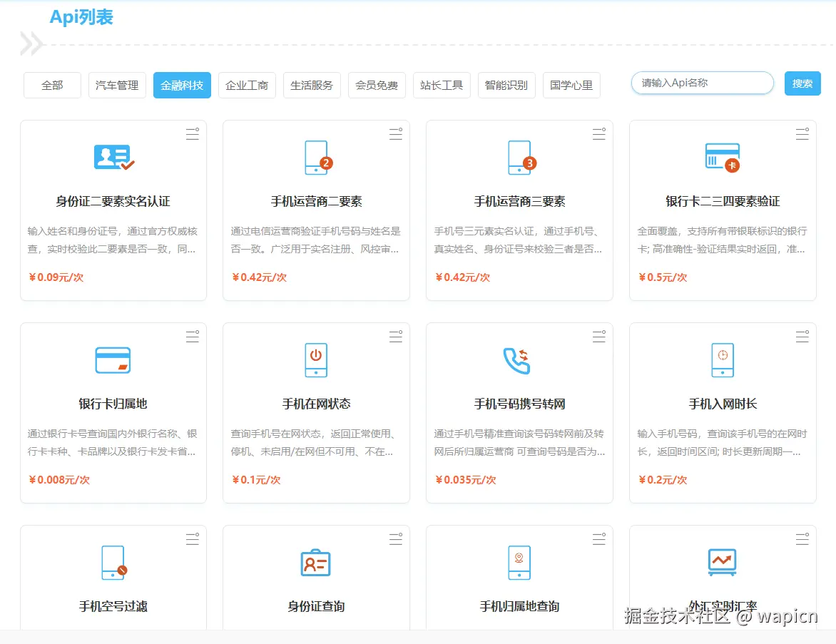The height and width of the screenshot is (644, 836).
Task: Open the chart icon on 外汇实时汇率
Action: [x=722, y=562]
